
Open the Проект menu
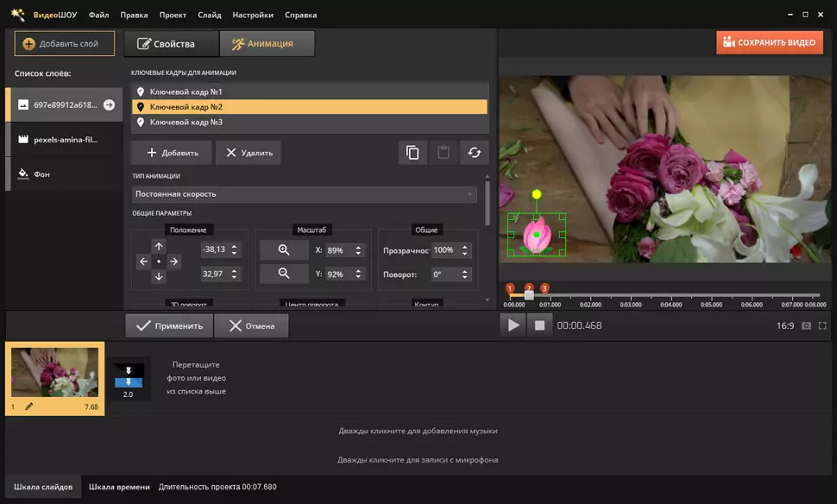[173, 15]
